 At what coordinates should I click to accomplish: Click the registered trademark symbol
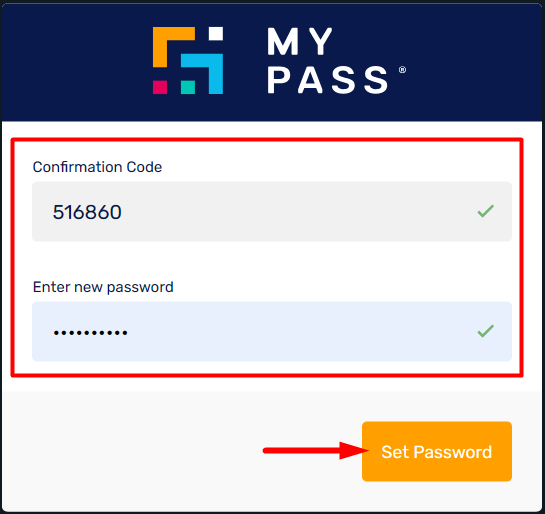point(402,70)
